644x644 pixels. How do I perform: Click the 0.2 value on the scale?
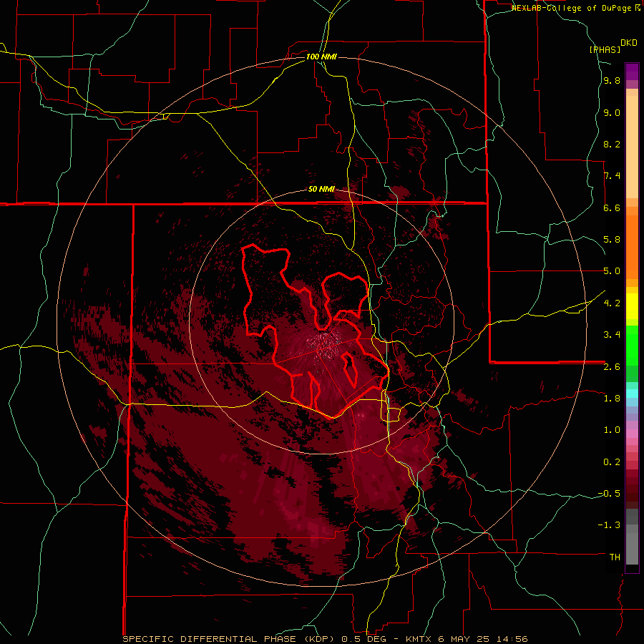point(612,462)
